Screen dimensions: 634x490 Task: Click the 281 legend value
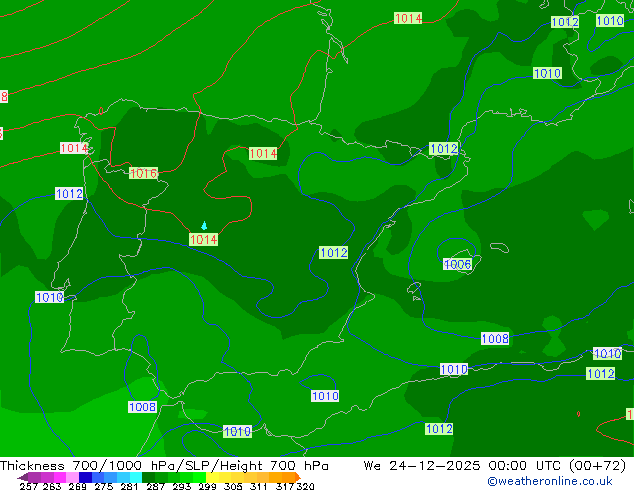[129, 486]
